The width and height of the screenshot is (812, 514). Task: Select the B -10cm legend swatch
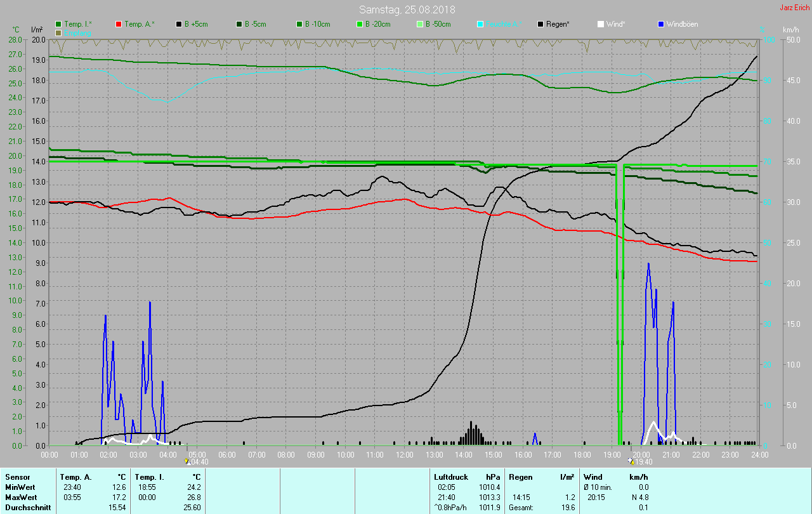[299, 24]
